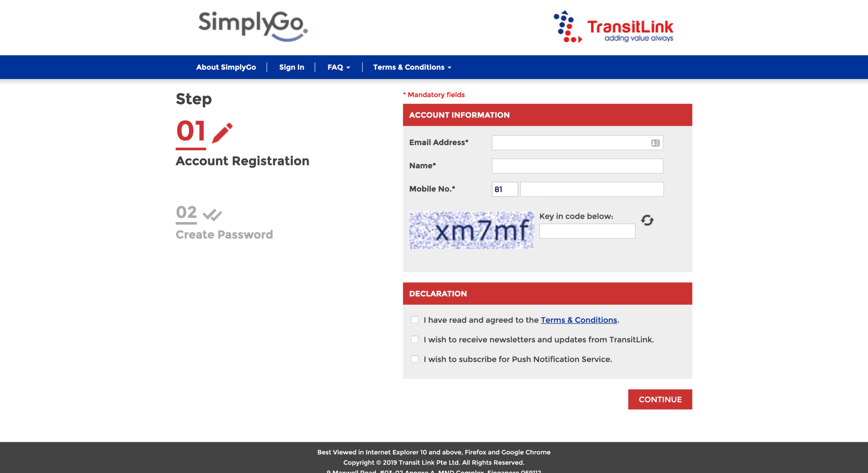Expand Terms & Conditions dropdown menu
868x473 pixels.
coord(412,67)
